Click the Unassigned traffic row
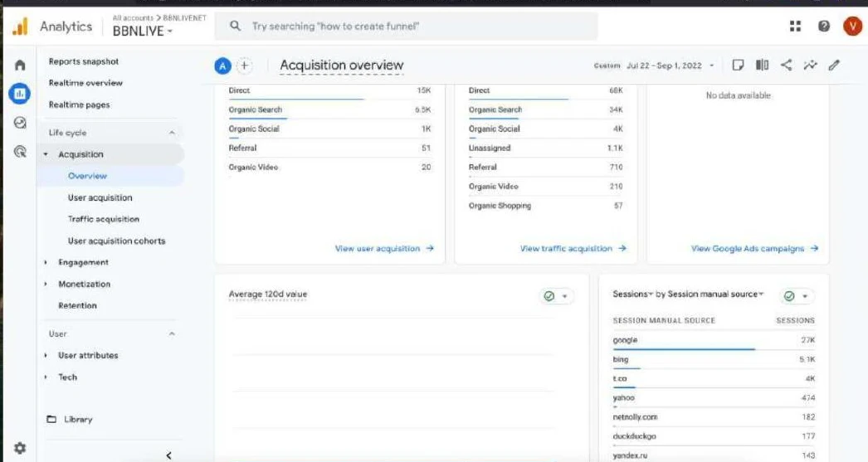The width and height of the screenshot is (868, 462). click(x=545, y=148)
